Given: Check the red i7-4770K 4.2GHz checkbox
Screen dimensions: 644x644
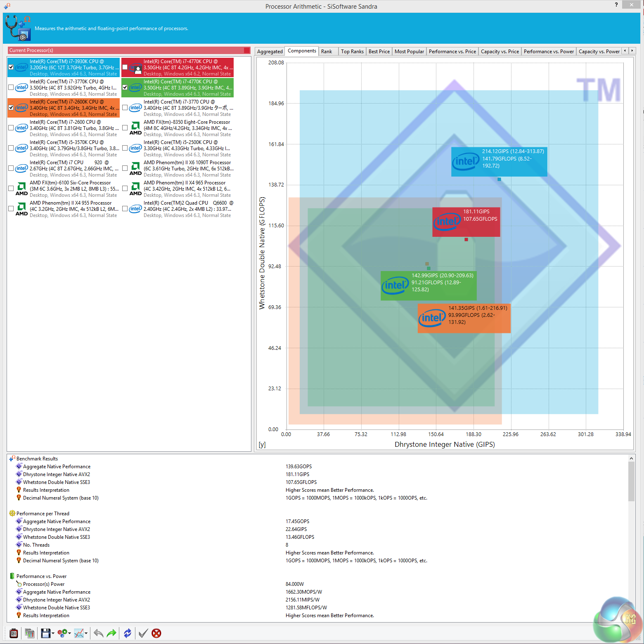Looking at the screenshot, I should tap(125, 67).
